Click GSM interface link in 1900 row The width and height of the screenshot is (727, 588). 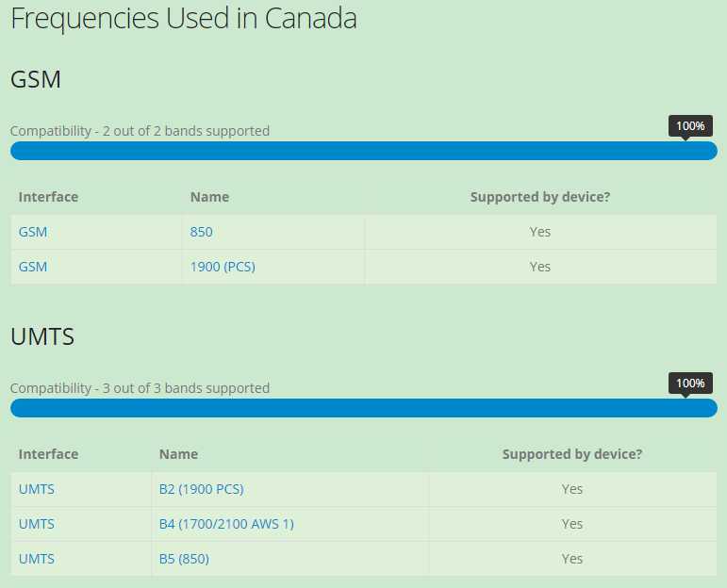[33, 267]
